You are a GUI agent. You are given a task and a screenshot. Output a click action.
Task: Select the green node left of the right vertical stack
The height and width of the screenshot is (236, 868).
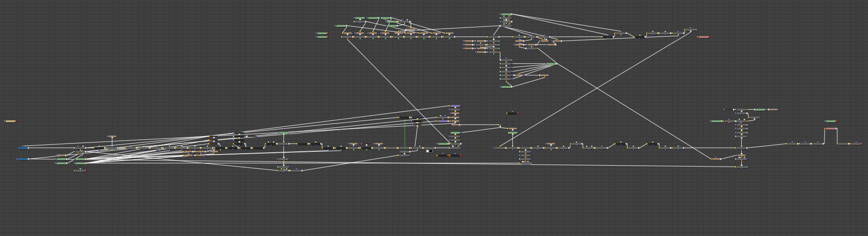coord(716,121)
